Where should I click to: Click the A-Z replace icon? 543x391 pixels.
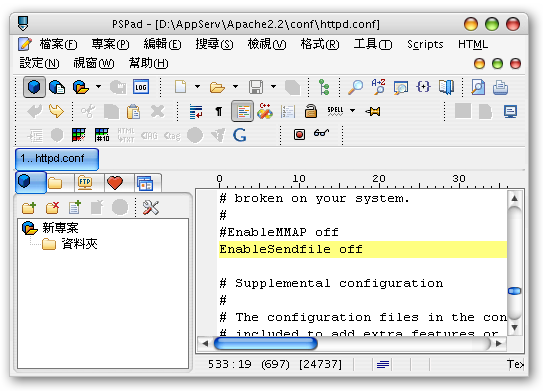[378, 86]
